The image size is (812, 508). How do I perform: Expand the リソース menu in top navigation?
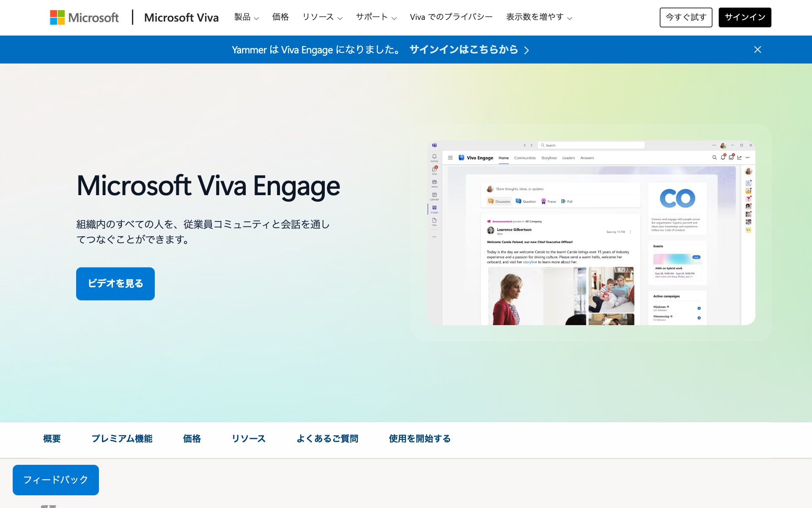pyautogui.click(x=322, y=17)
